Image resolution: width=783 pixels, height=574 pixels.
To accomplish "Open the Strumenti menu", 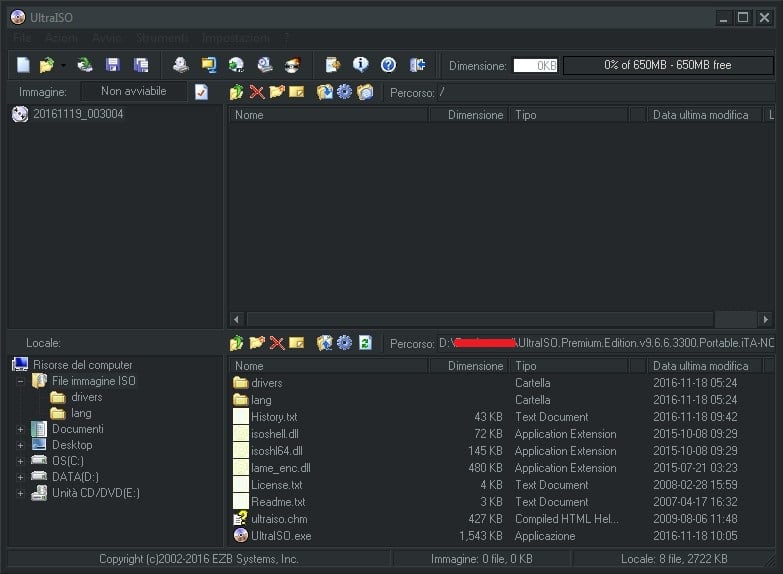I will [x=162, y=38].
